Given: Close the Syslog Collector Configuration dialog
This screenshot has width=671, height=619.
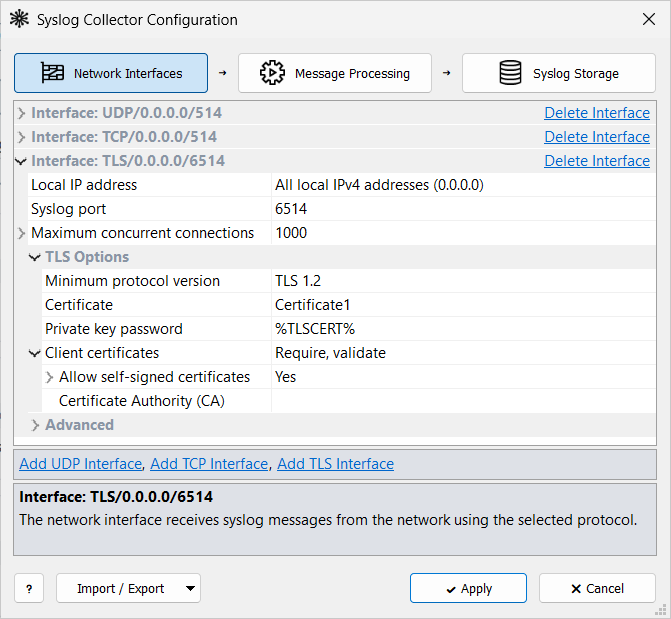Looking at the screenshot, I should pos(649,19).
